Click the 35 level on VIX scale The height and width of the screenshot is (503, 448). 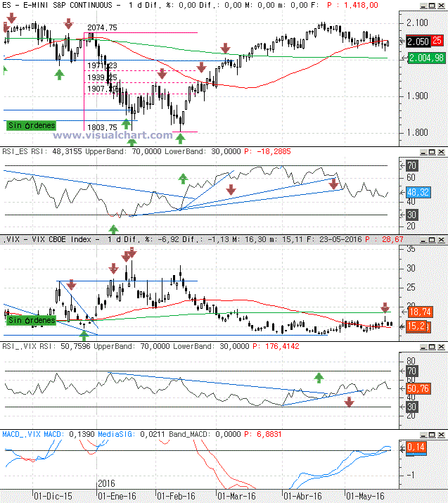[x=411, y=249]
